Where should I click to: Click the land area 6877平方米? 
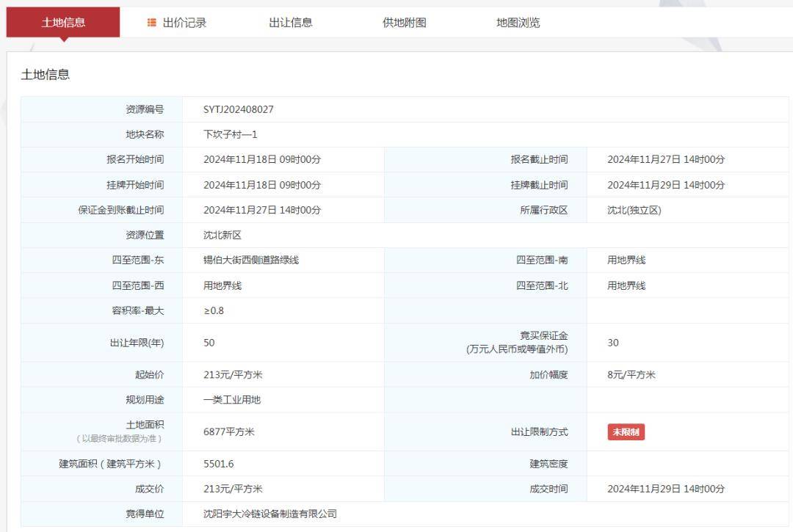coord(228,432)
